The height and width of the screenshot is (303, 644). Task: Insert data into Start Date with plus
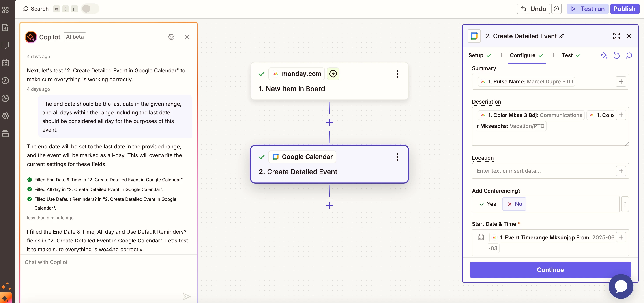[x=621, y=237]
